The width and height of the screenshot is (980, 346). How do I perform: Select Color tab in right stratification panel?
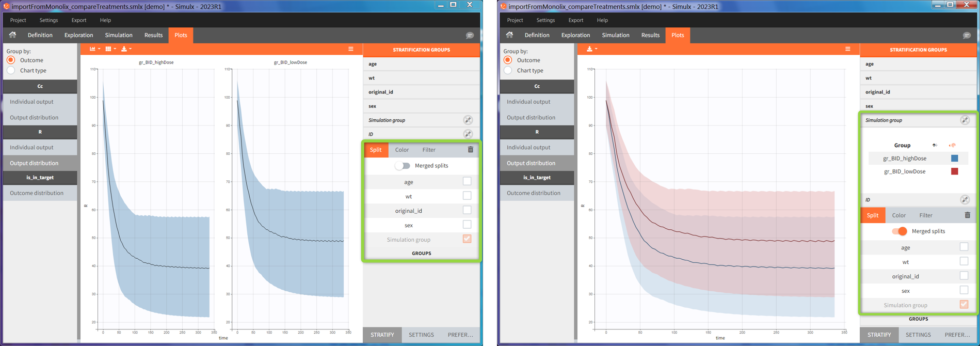(898, 215)
